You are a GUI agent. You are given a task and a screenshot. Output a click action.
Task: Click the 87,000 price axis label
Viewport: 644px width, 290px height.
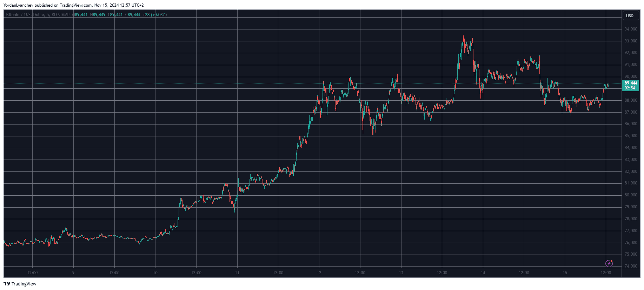(631, 112)
